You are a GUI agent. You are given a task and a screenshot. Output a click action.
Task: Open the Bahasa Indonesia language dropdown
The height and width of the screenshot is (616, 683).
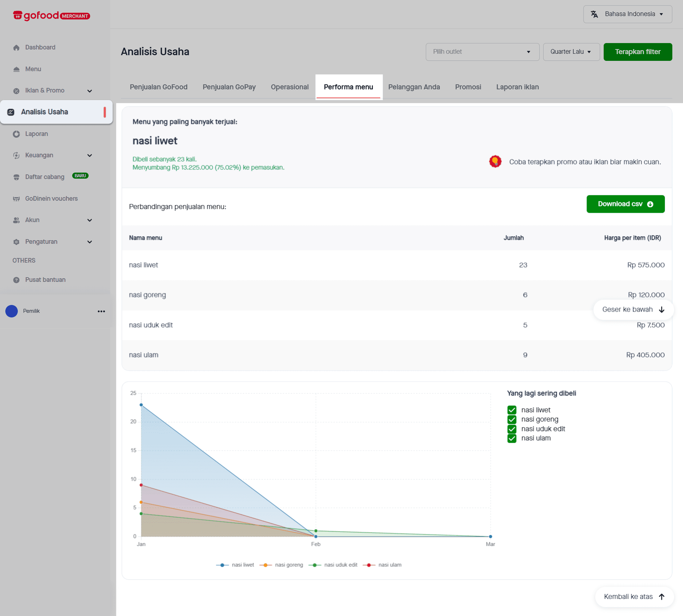628,14
